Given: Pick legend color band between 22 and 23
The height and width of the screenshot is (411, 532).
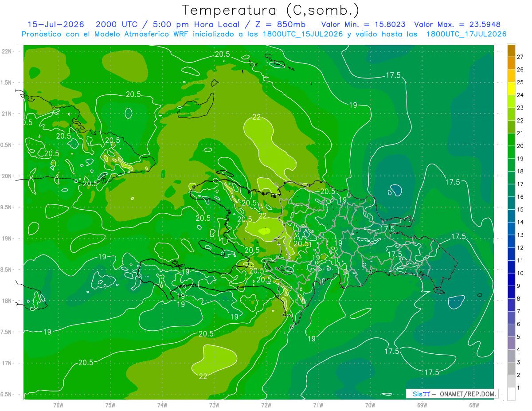Looking at the screenshot, I should [x=511, y=114].
